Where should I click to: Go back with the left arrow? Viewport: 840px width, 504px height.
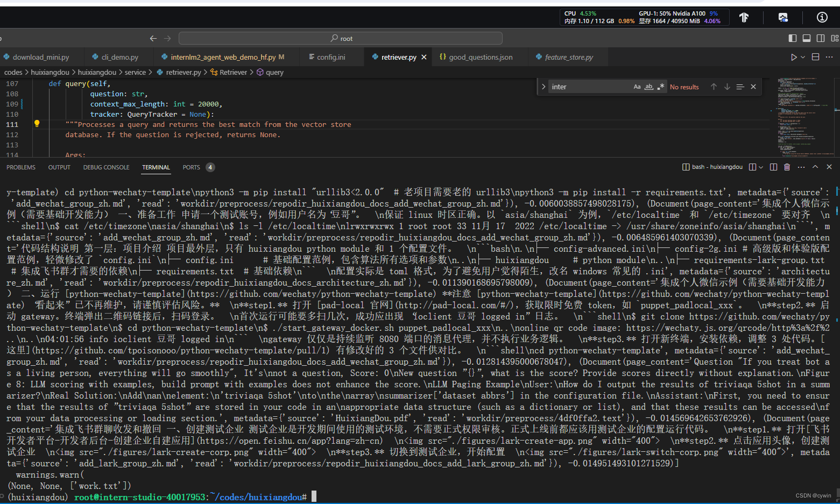click(x=153, y=38)
